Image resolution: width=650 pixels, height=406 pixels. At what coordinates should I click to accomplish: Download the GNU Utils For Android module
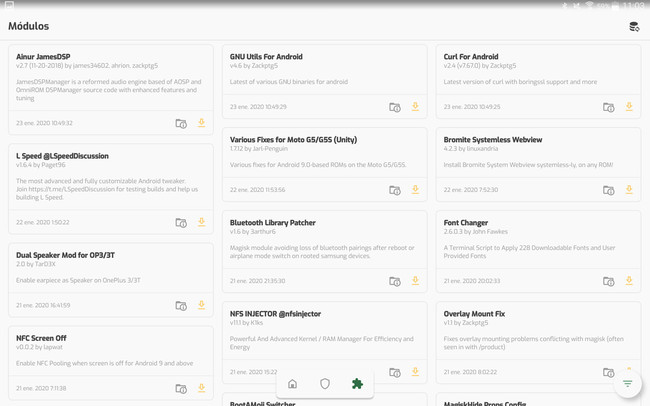tap(415, 107)
